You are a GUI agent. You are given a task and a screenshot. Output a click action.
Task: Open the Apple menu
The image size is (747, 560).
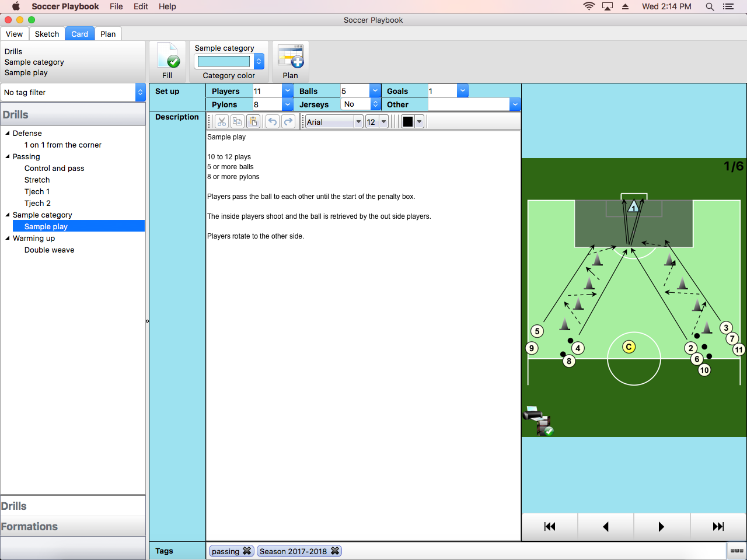pyautogui.click(x=16, y=6)
